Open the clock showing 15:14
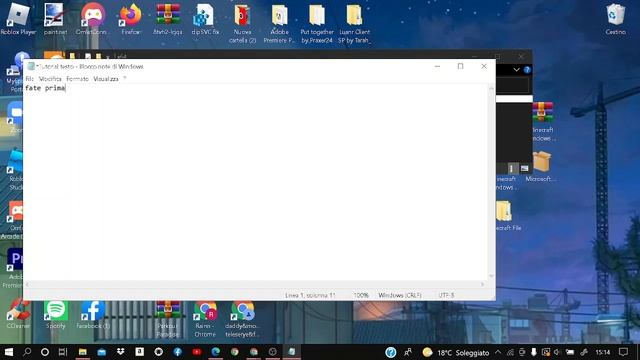 tap(602, 352)
